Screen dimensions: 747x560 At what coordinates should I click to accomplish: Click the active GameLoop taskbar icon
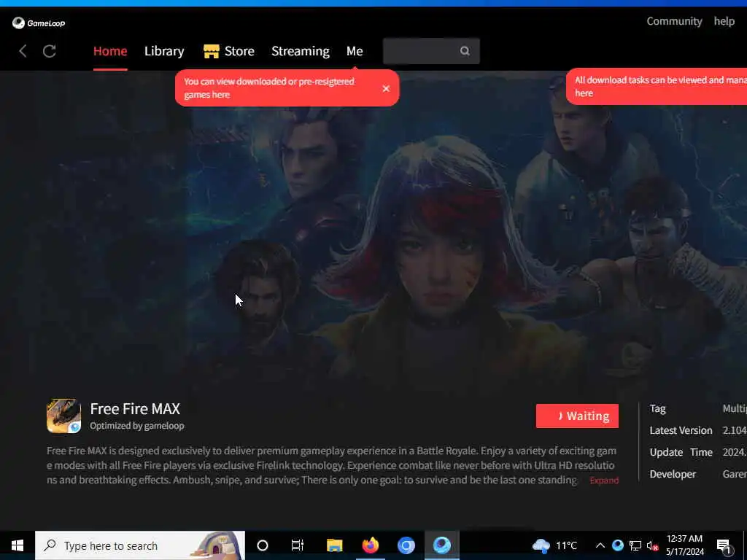point(442,545)
